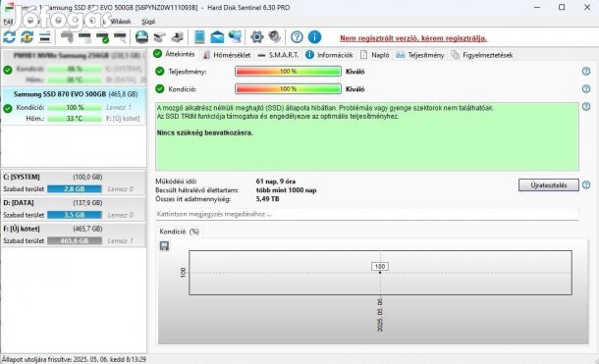
Task: Click the disk pair report icon
Action: click(x=160, y=37)
